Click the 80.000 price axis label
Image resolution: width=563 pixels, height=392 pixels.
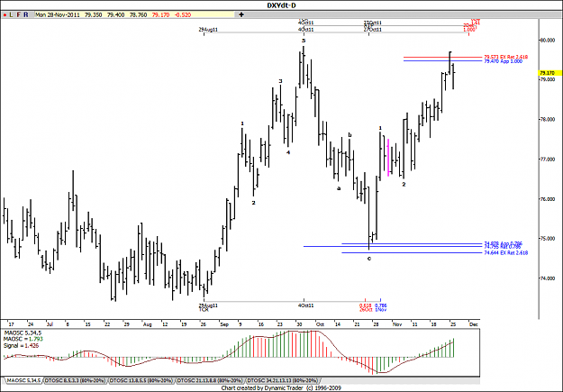[x=547, y=41]
